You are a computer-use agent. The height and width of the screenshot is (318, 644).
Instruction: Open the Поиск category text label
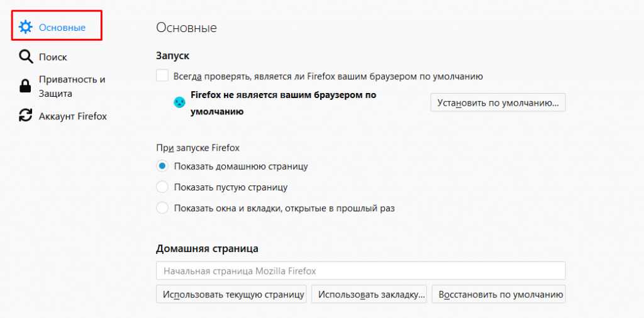53,57
